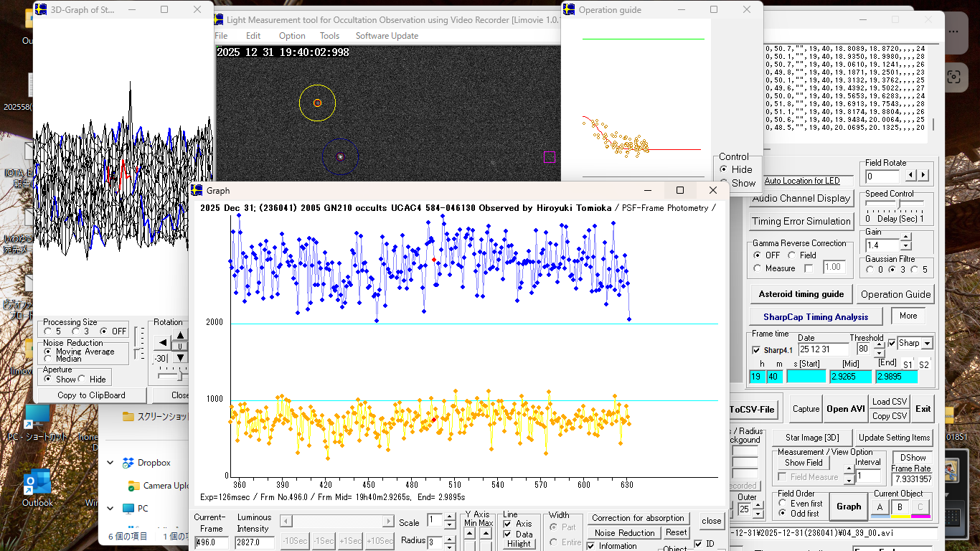The image size is (980, 551).
Task: Open the Tools menu
Action: pos(329,36)
